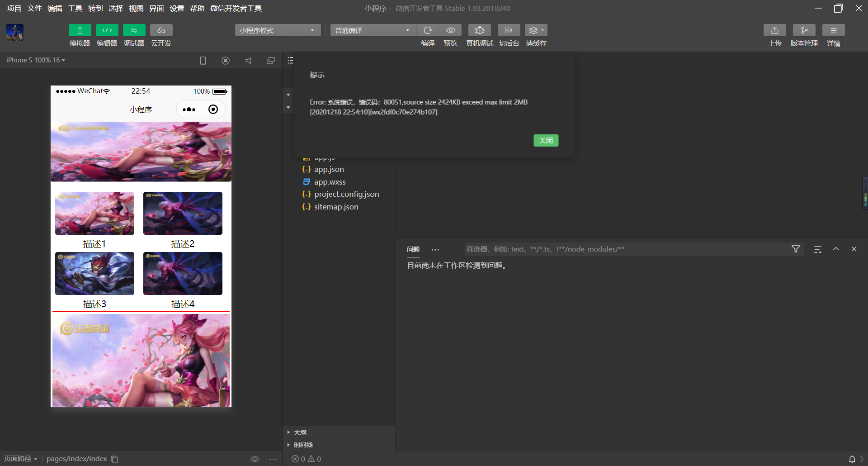Click the 描述4 thumbnail image
Screen dimensions: 868x466
pos(183,274)
